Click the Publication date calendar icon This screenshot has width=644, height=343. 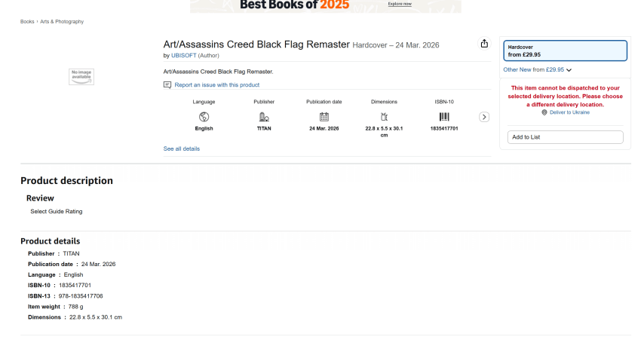(x=324, y=117)
